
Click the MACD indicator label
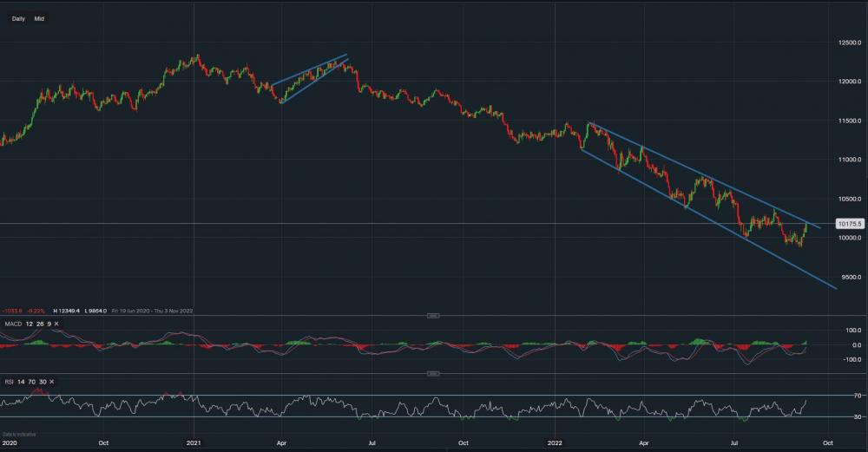click(13, 324)
